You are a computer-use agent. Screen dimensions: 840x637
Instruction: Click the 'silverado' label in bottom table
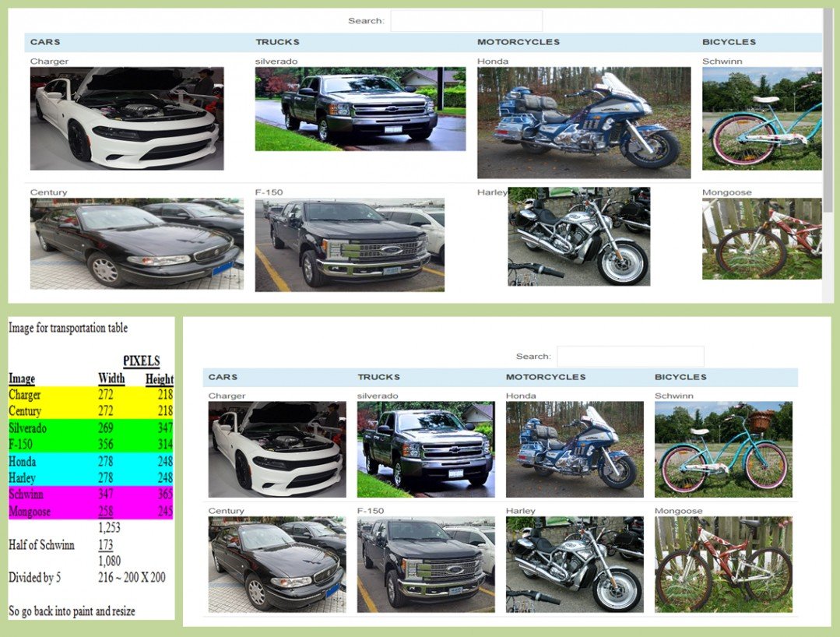click(x=378, y=396)
